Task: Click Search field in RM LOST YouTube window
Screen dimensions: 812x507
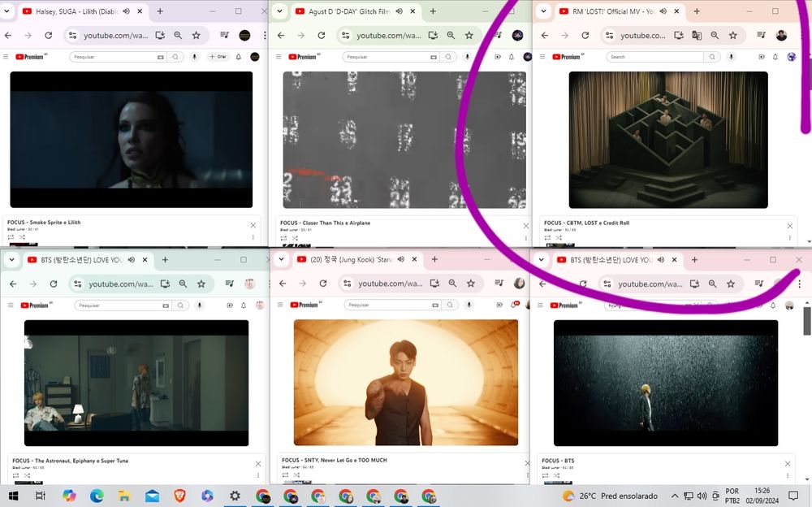Action: point(655,57)
